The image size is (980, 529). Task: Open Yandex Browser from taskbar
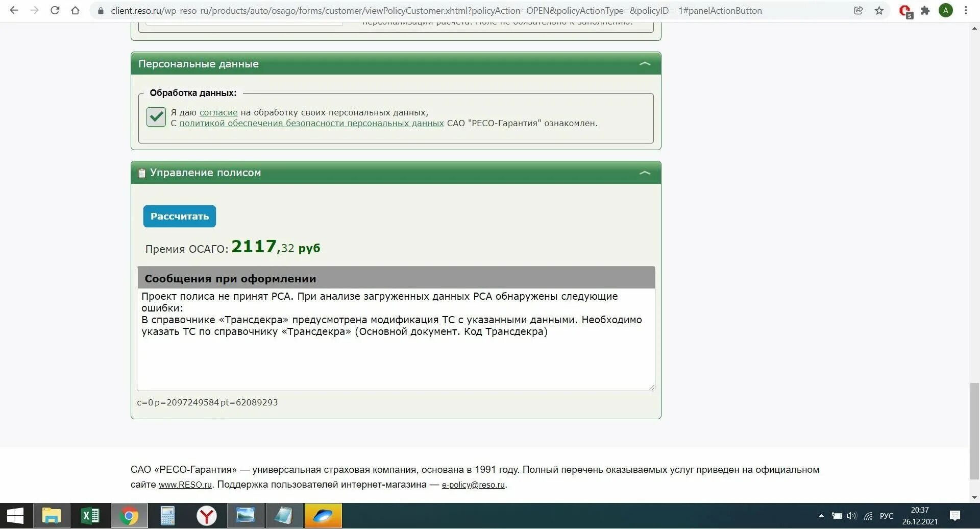point(207,516)
